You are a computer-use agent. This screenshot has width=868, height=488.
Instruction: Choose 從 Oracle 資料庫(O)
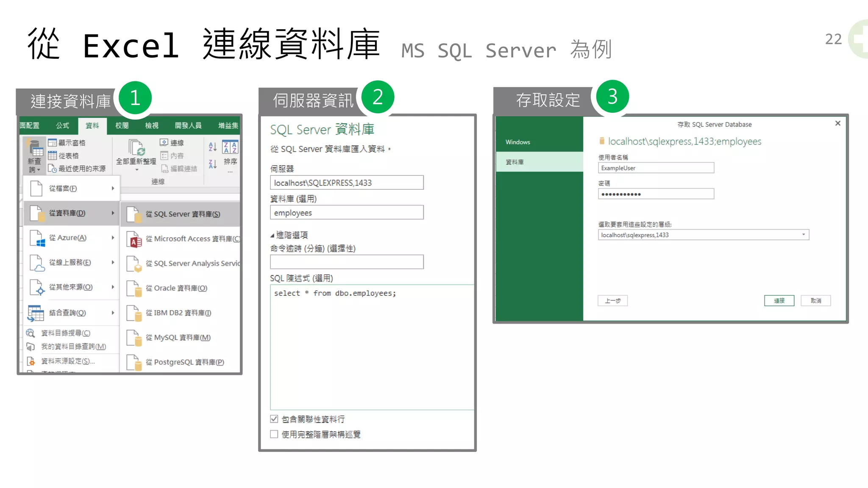(x=181, y=288)
